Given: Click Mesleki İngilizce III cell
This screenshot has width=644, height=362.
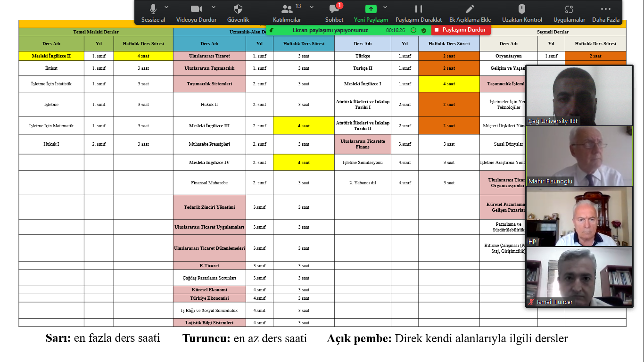Looking at the screenshot, I should tap(209, 126).
